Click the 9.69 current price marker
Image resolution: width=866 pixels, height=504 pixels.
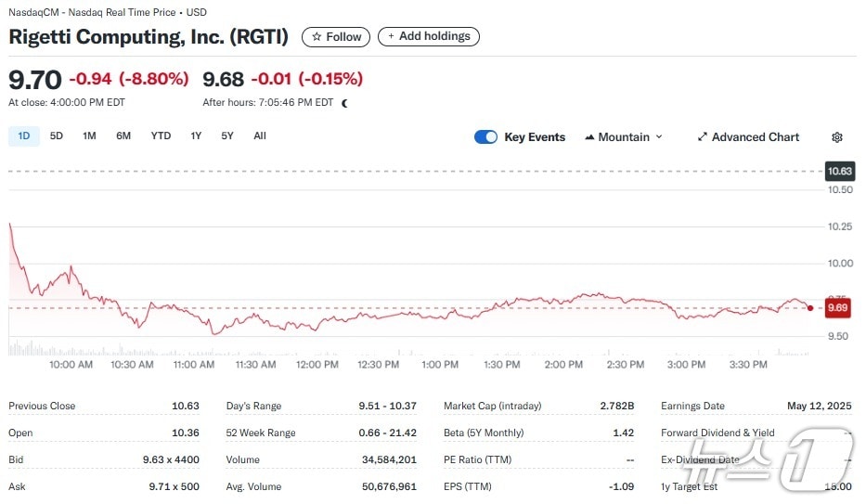point(838,307)
